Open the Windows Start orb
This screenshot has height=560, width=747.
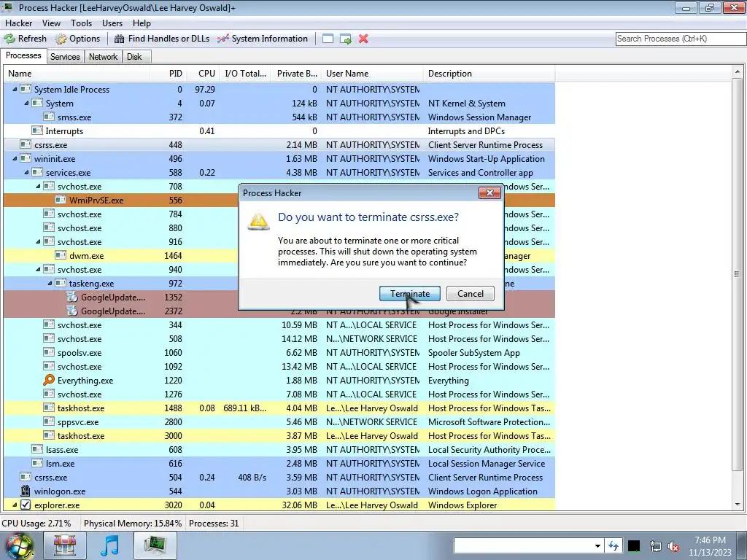tap(19, 545)
